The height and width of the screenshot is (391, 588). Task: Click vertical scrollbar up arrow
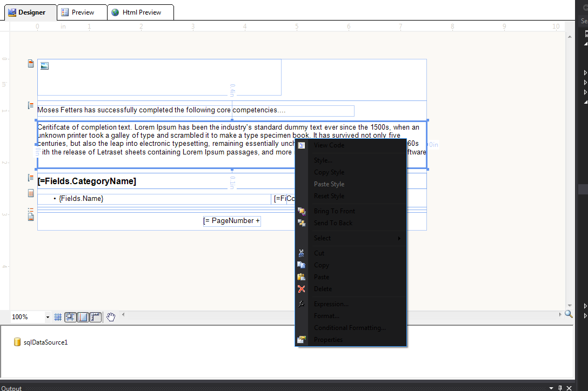pos(570,37)
